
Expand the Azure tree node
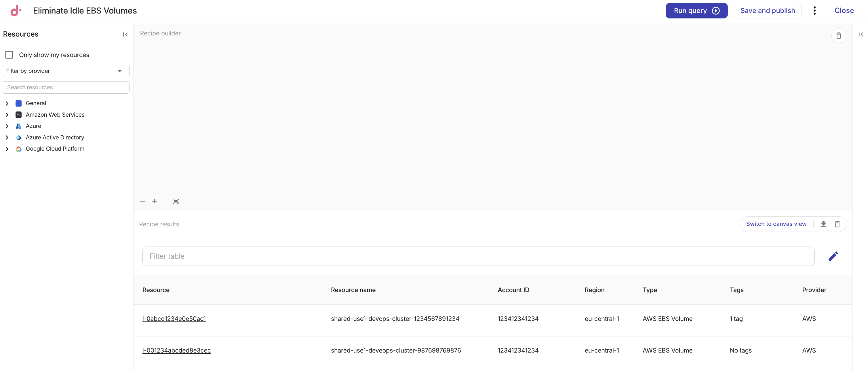[7, 126]
